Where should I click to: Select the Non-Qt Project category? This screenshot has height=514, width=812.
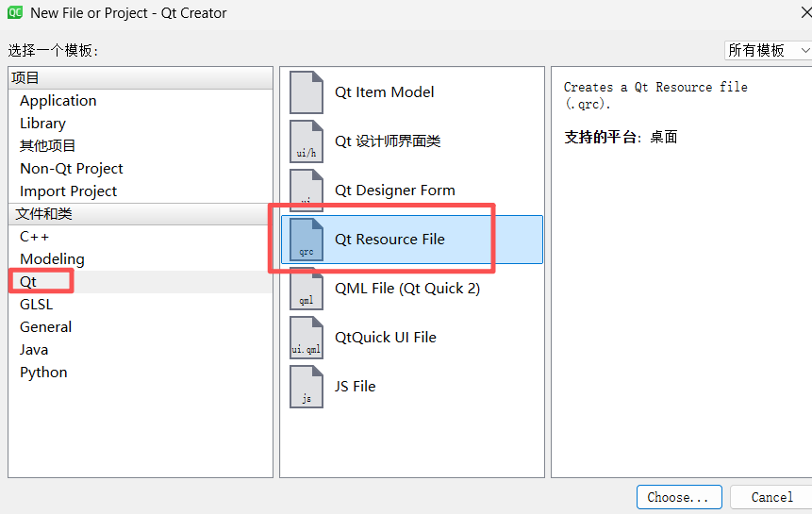click(x=72, y=169)
